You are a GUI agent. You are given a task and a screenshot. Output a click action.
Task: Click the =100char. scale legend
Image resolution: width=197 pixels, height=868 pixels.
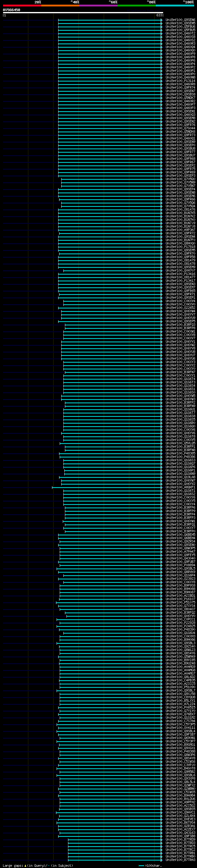tap(150, 866)
